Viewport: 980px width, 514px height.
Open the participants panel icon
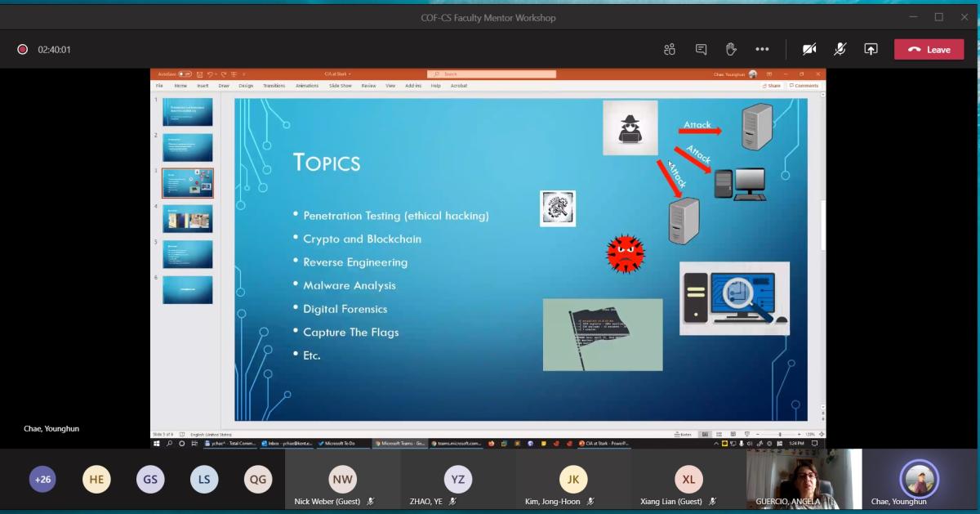670,50
